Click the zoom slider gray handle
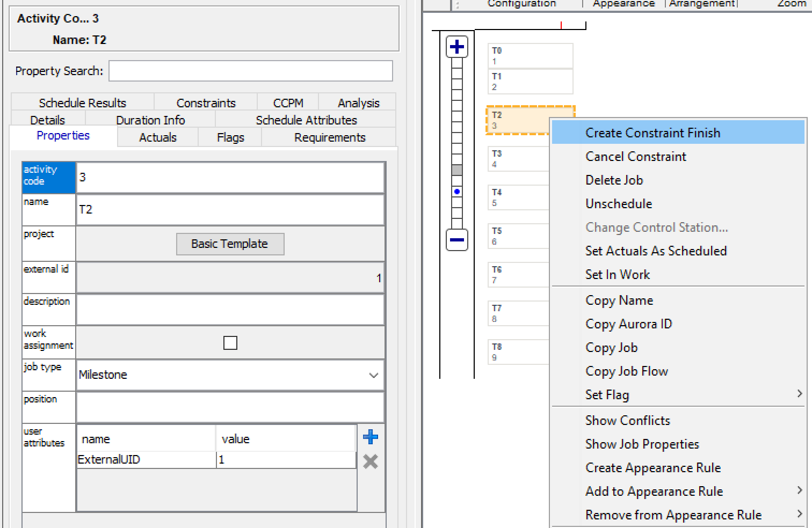 click(x=456, y=170)
